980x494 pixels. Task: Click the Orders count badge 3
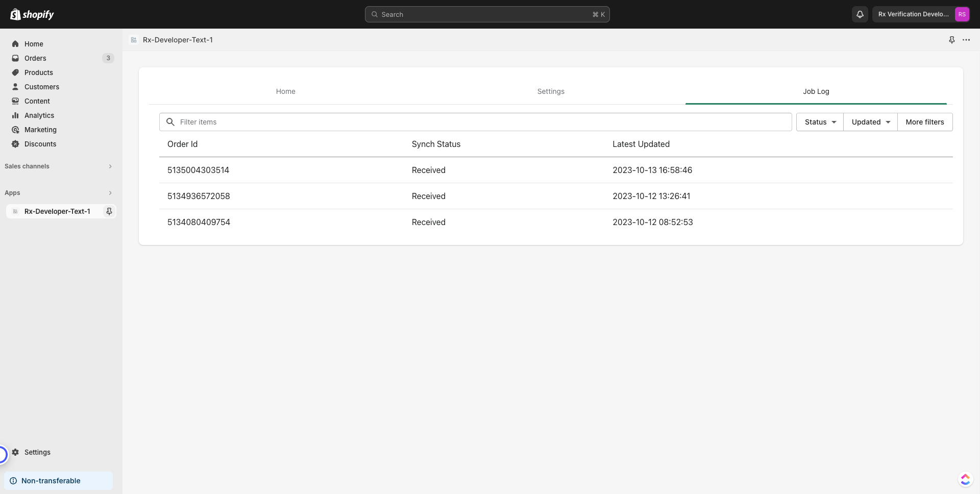click(x=108, y=58)
